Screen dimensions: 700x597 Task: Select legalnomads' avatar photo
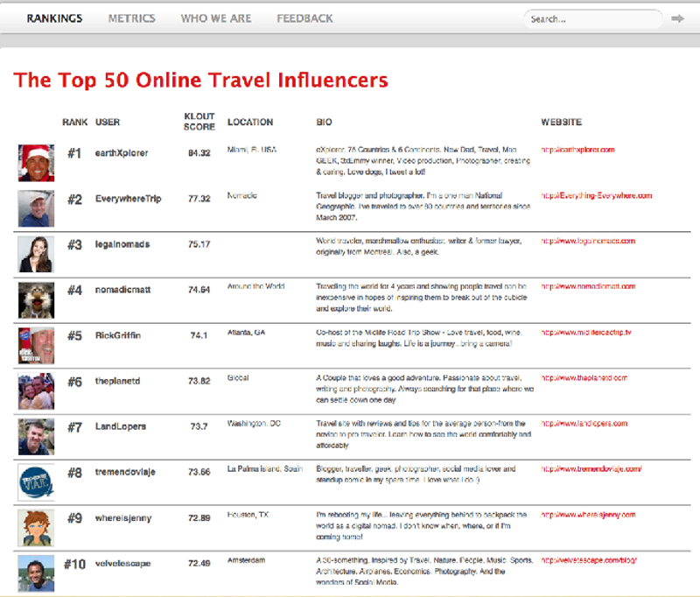(37, 254)
